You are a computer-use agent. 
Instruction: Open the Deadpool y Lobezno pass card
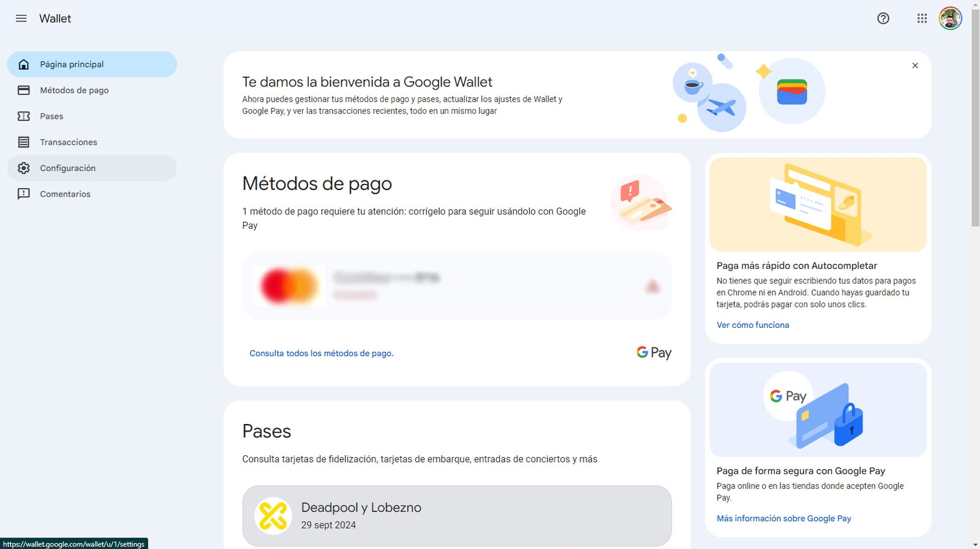(457, 516)
